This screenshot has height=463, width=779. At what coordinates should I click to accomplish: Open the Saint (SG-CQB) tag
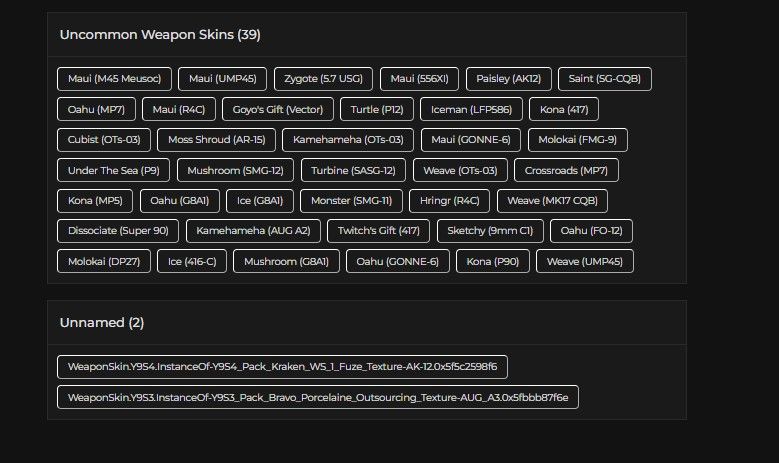pos(605,79)
